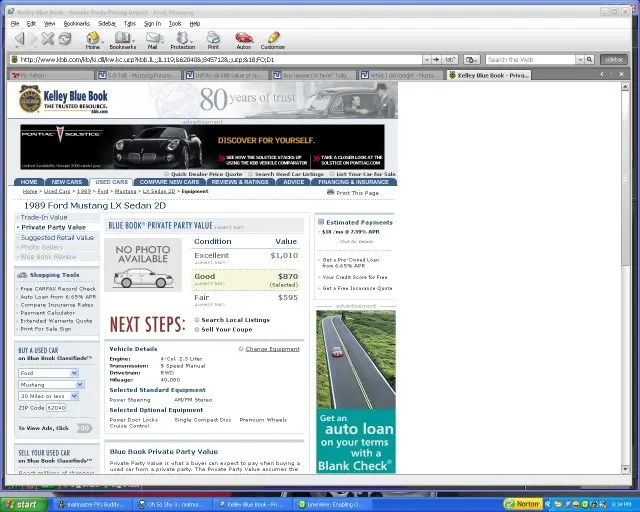Click the Pontiac Solstice banner ad
The image size is (640, 512).
coord(202,147)
